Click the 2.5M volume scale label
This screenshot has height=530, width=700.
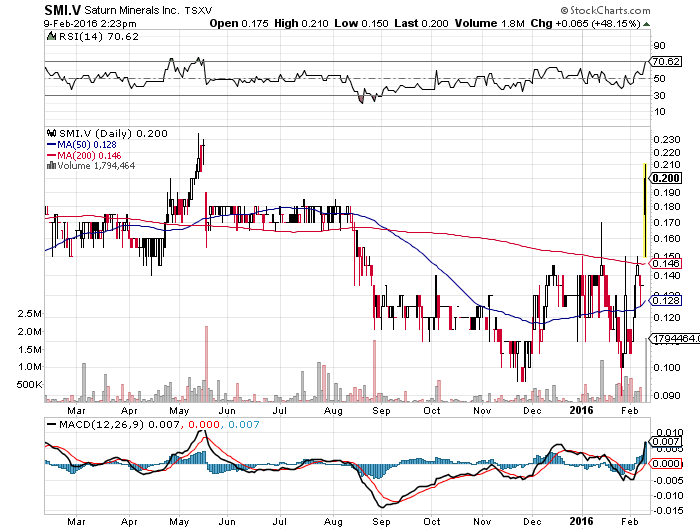[29, 313]
